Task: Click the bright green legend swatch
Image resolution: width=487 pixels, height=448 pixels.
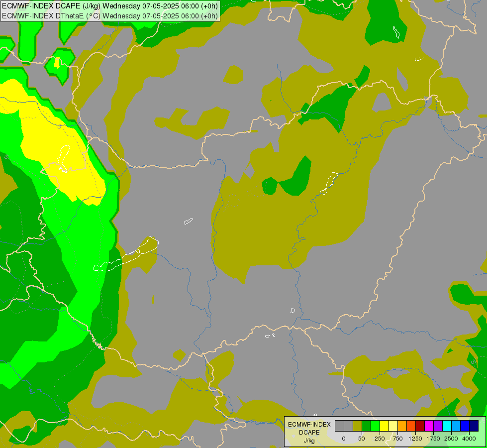Action: (375, 426)
